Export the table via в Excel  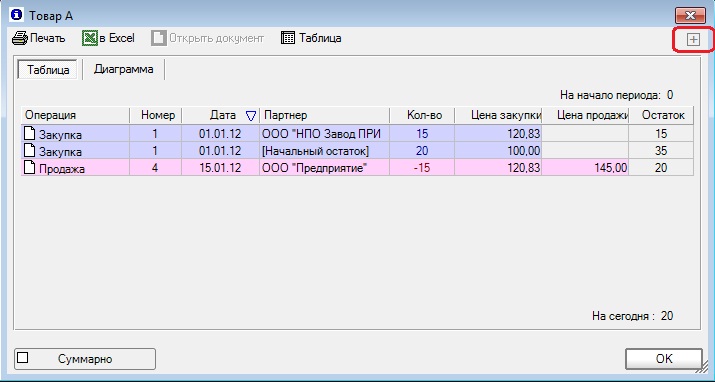pos(109,38)
